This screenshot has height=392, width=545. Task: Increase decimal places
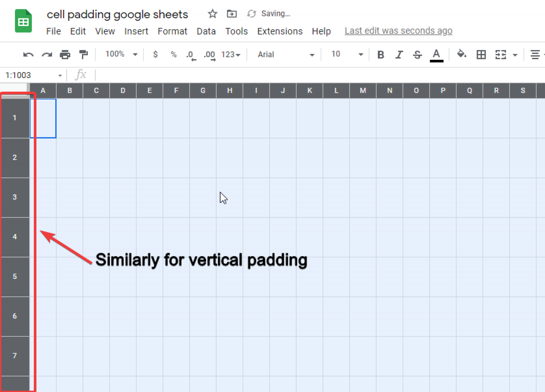(210, 55)
